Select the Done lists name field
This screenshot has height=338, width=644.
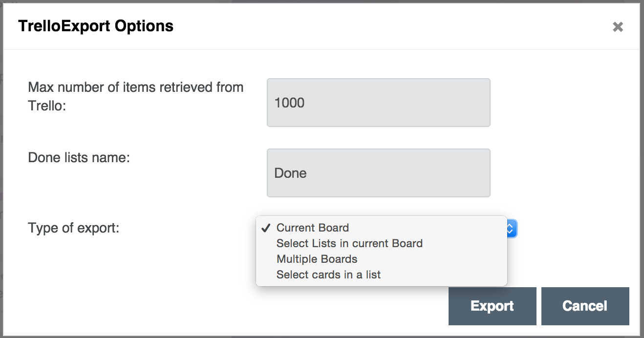point(379,172)
